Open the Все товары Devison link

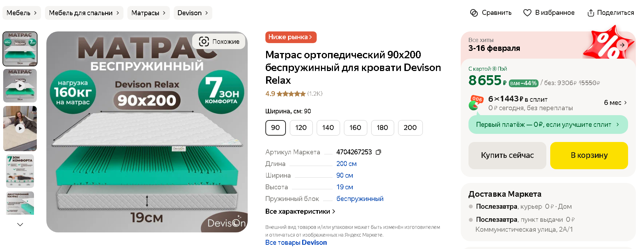(296, 243)
